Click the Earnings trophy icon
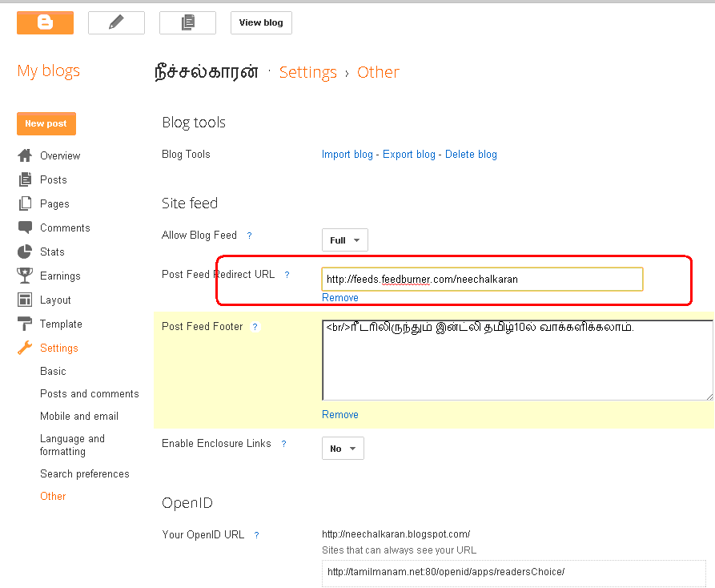715x588 pixels. tap(25, 276)
